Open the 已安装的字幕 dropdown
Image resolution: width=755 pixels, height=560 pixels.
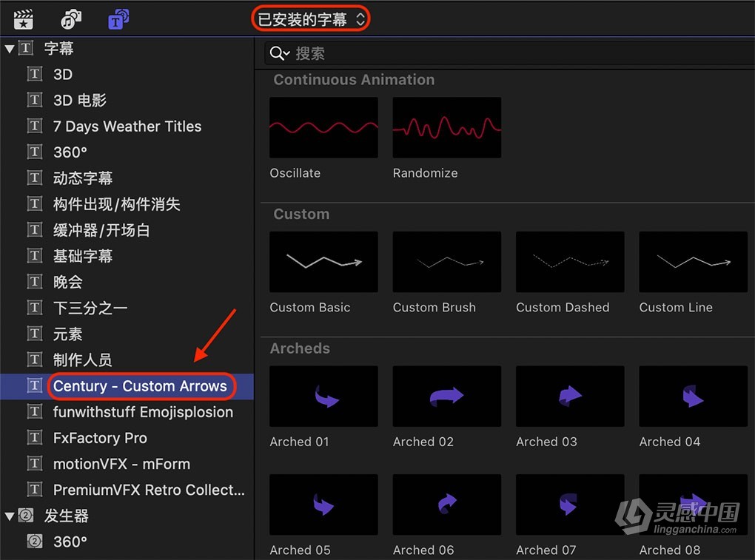click(x=311, y=18)
